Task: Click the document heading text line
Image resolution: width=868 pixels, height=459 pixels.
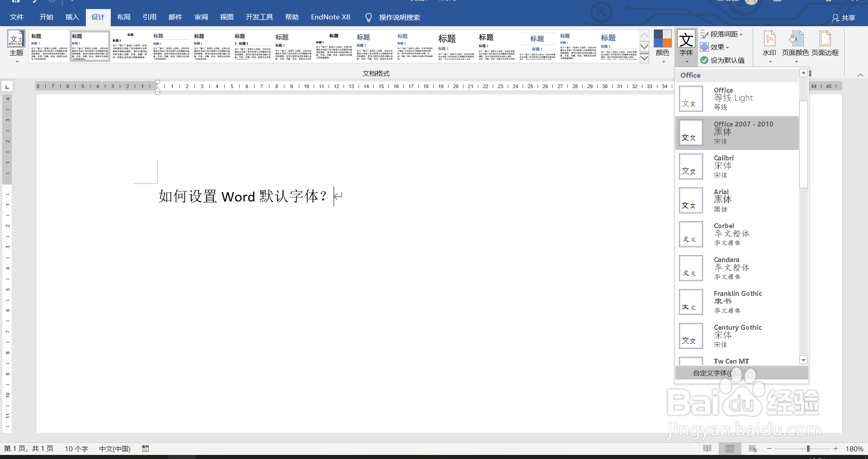Action: tap(243, 197)
